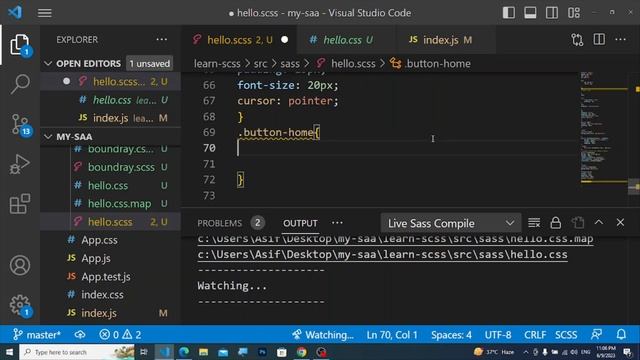640x360 pixels.
Task: Switch to the OUTPUT panel tab
Action: 300,223
